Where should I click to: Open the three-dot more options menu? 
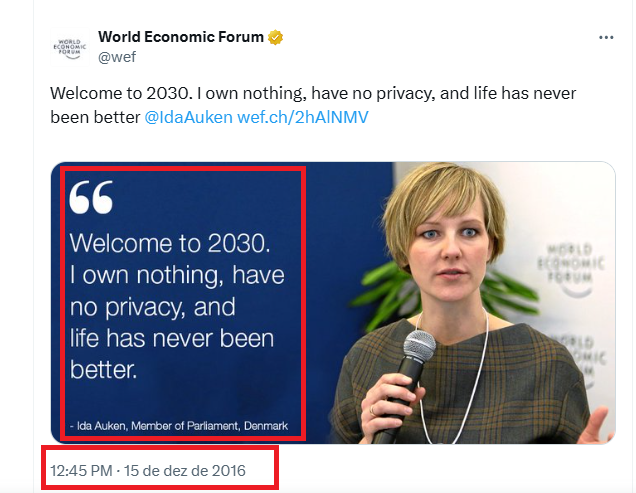coord(606,38)
